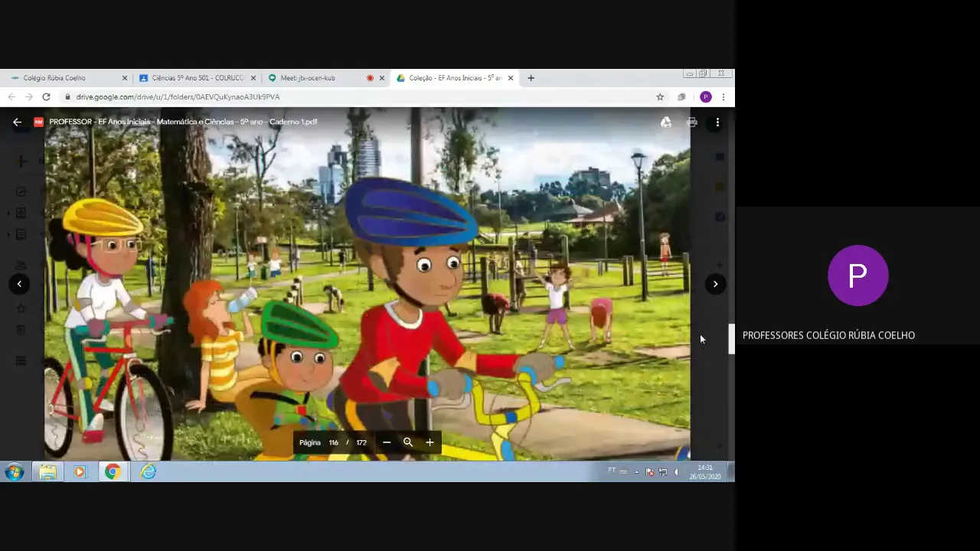Launch Windows Media Player from the taskbar
Screen dimensions: 980x551
click(x=80, y=472)
